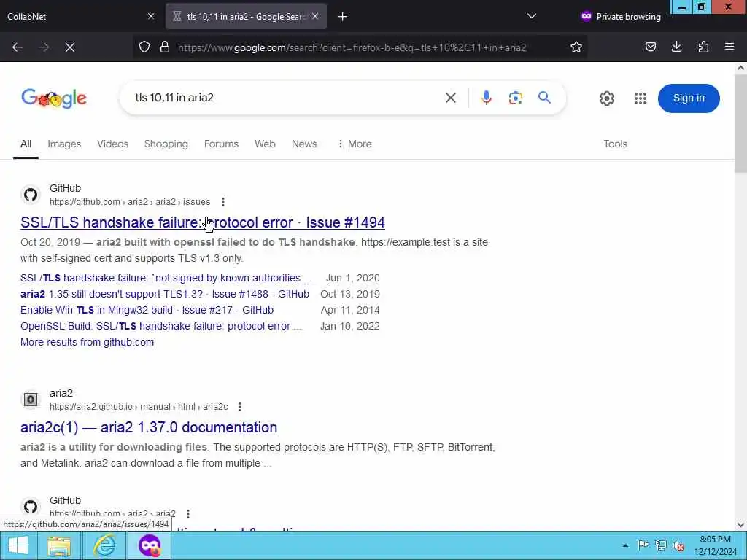Open the extensions puzzle-piece icon
The height and width of the screenshot is (560, 747).
pos(703,47)
